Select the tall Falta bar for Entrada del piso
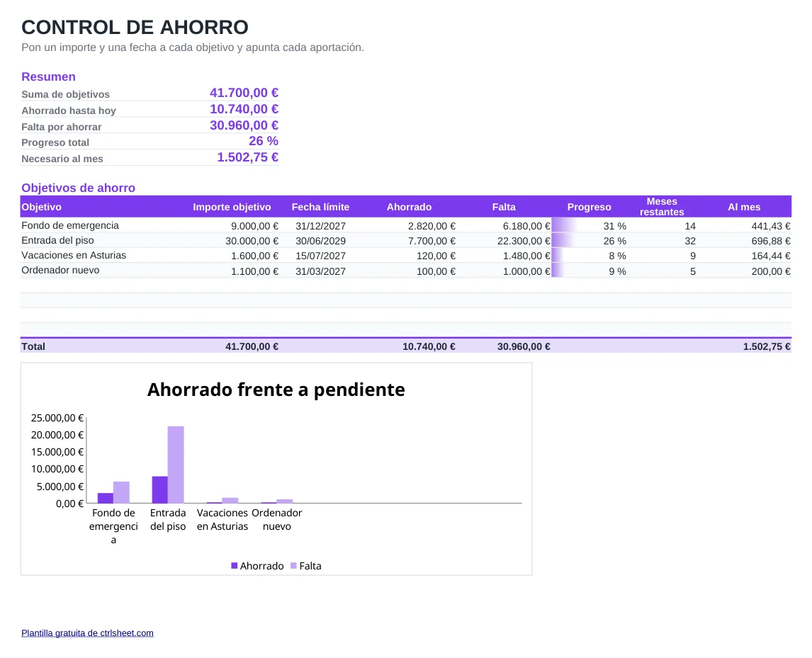Viewport: 812px width, 658px height. 176,465
